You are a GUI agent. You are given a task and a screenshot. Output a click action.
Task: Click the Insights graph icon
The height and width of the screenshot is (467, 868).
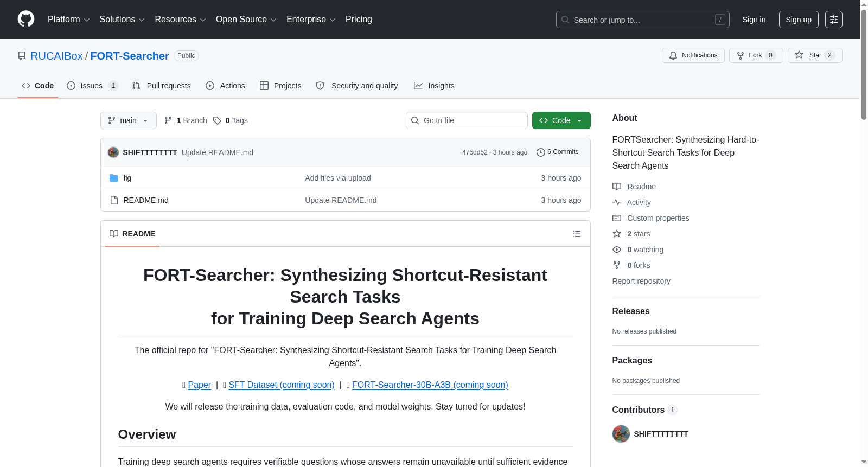(418, 86)
